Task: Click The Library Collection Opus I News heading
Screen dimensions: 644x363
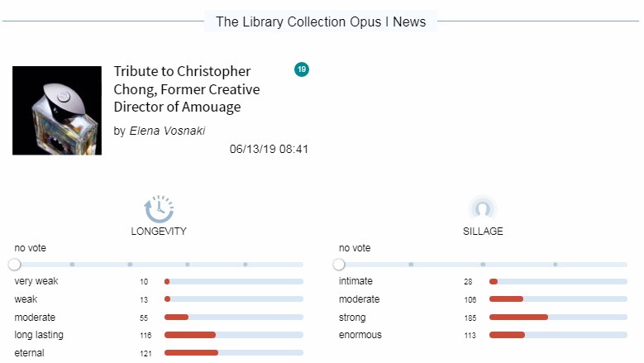Action: [321, 21]
